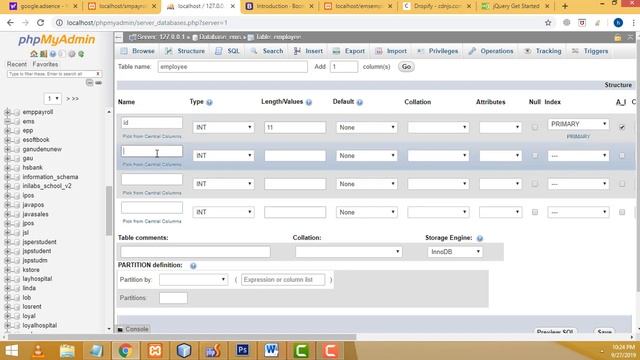Open Default dropdown in second column row
The image size is (640, 360).
[x=367, y=156]
